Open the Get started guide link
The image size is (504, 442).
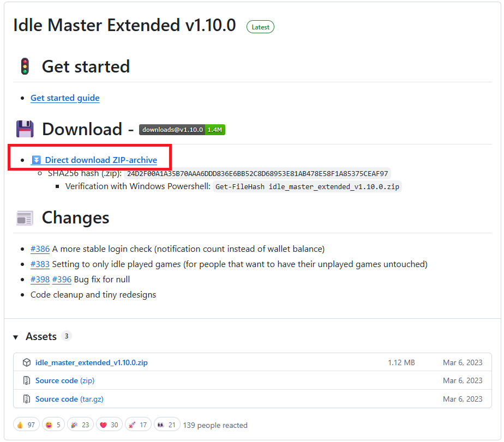[x=65, y=98]
